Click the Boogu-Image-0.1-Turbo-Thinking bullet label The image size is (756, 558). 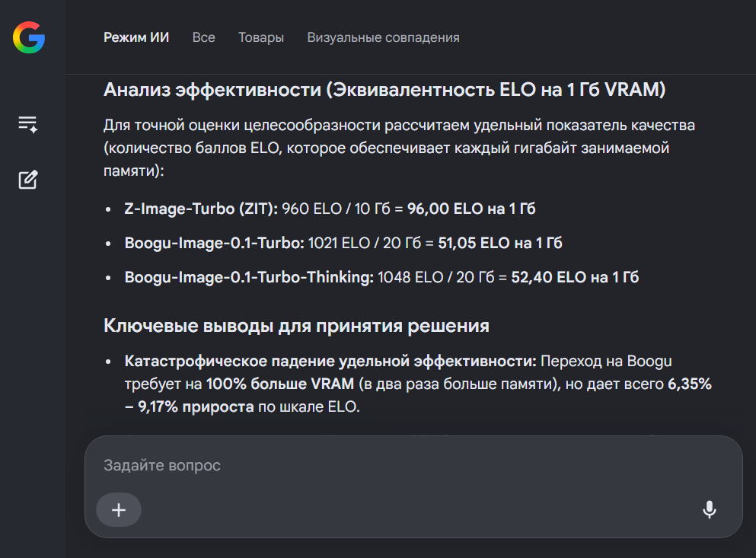249,277
